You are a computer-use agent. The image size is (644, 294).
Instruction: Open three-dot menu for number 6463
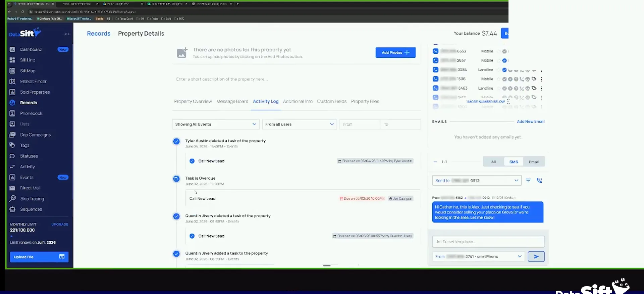[x=541, y=88]
